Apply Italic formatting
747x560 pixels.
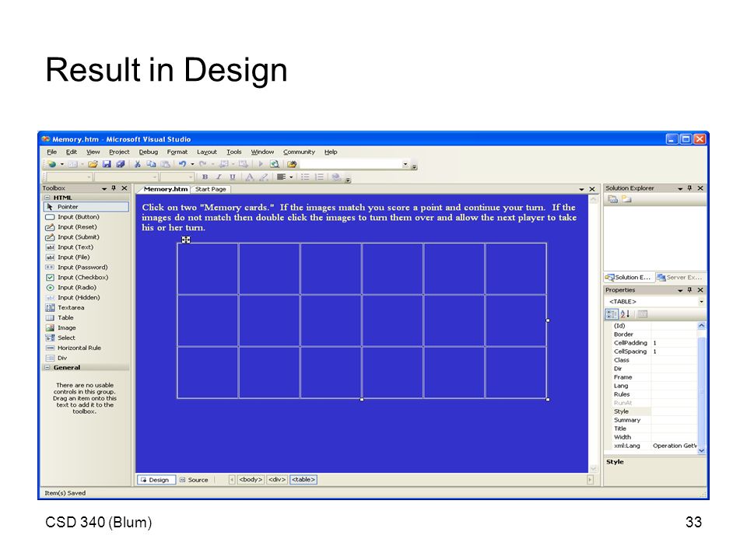[219, 177]
